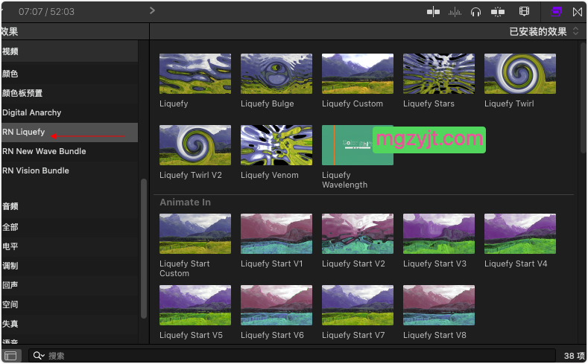Click the arrow next to the timecode

point(152,10)
